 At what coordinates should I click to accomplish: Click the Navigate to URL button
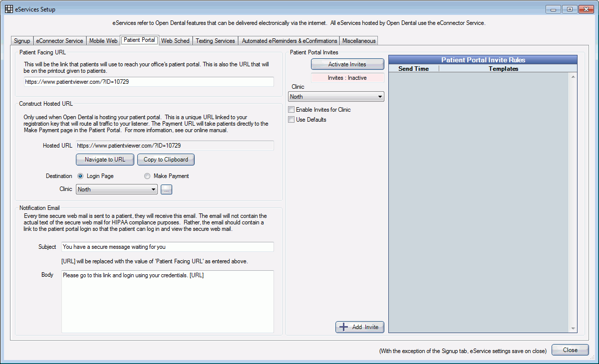105,160
